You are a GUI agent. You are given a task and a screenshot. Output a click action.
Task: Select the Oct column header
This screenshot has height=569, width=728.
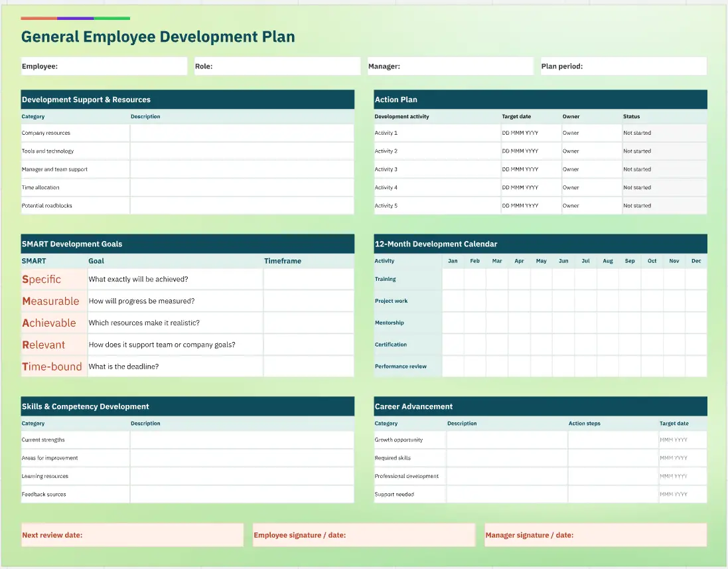(652, 261)
